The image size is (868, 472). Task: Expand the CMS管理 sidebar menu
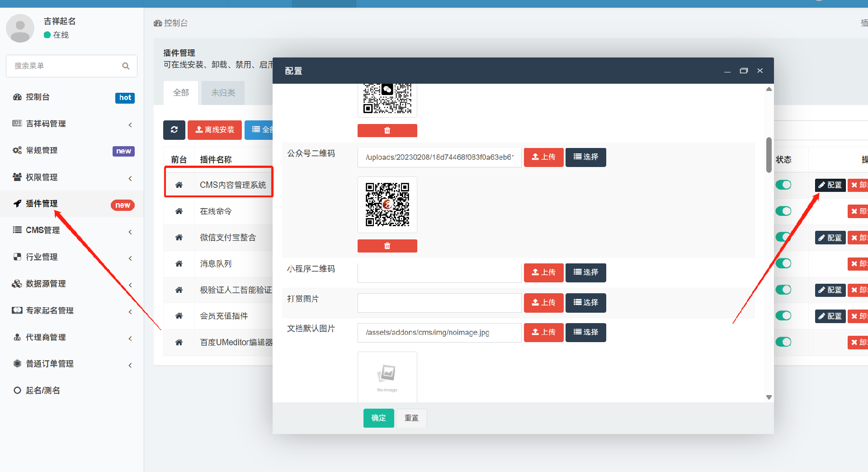[72, 231]
